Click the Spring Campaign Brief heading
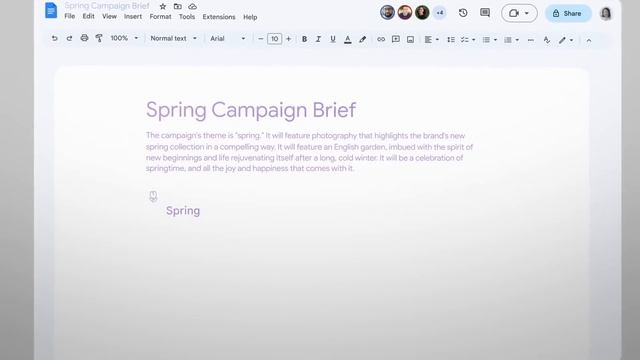Viewport: 640px width, 360px height. [251, 110]
